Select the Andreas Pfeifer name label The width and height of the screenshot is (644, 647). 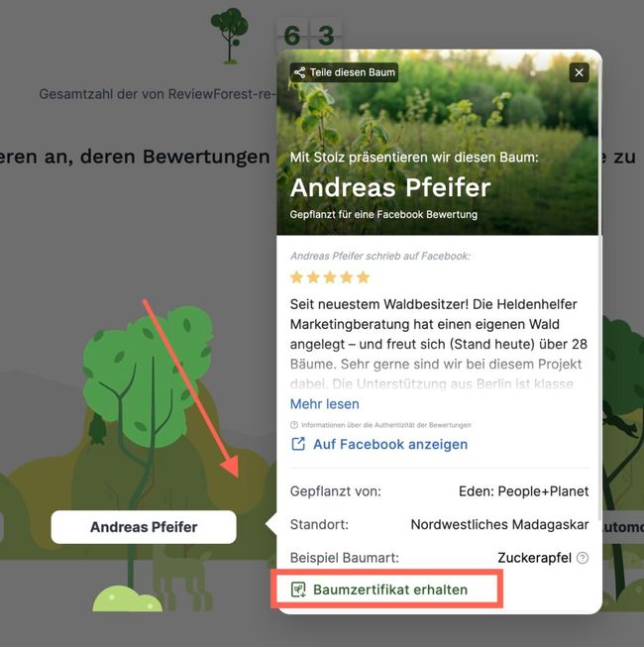pos(144,527)
